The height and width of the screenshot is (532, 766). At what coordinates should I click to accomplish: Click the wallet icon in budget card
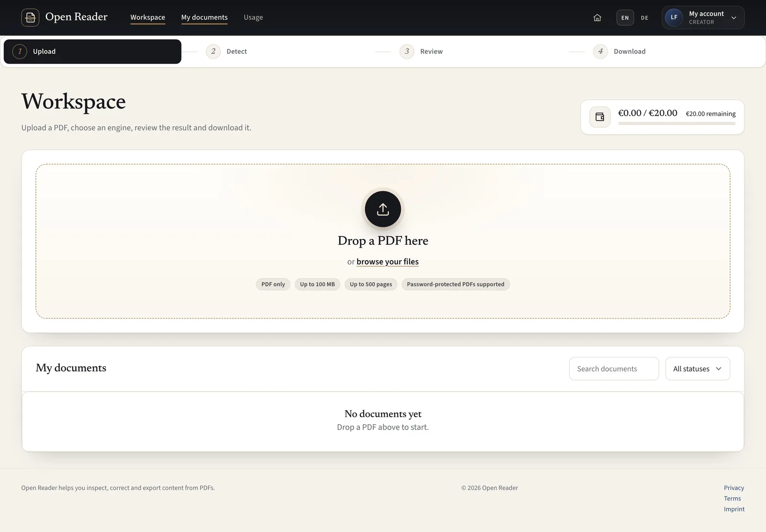[x=600, y=117]
